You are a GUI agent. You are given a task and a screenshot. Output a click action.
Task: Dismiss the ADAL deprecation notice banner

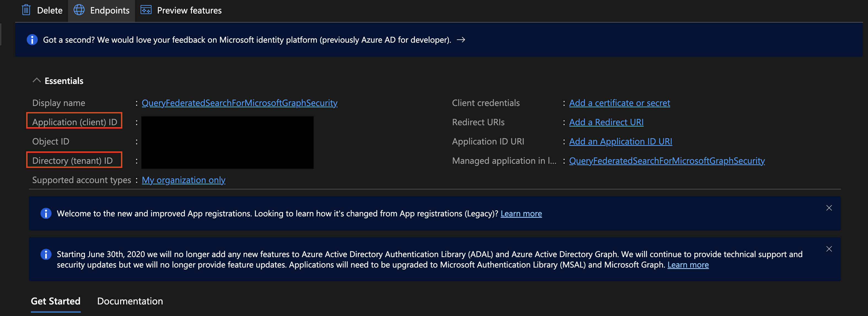[829, 249]
